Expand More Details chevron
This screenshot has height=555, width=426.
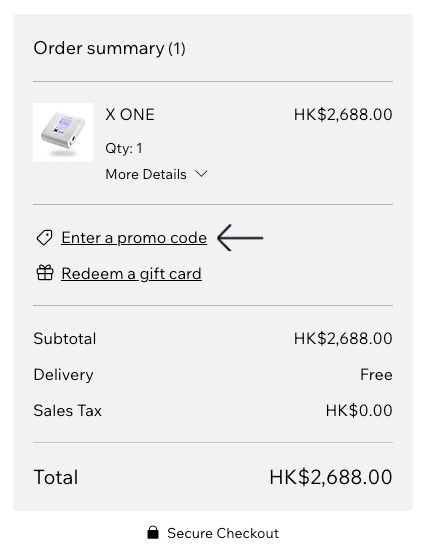pos(201,174)
